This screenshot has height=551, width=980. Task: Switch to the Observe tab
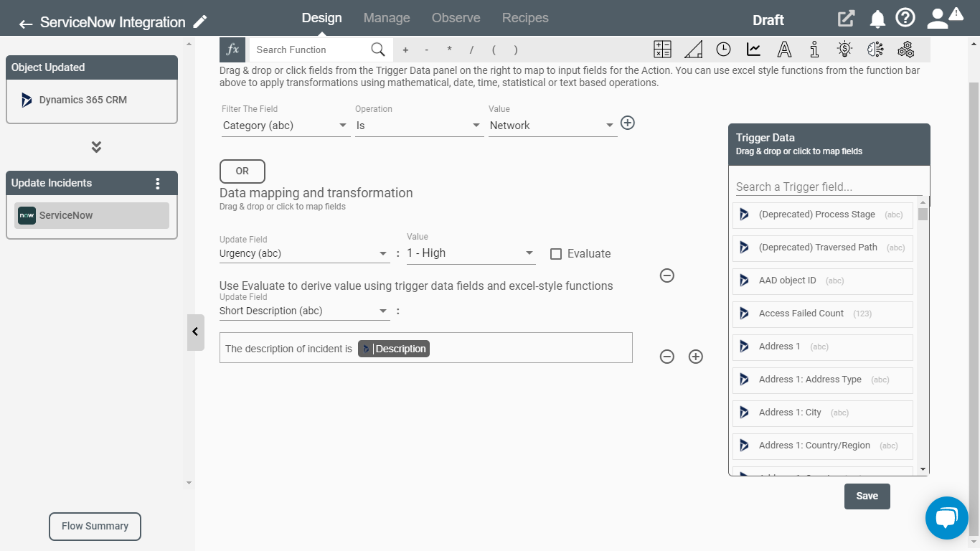click(x=456, y=18)
